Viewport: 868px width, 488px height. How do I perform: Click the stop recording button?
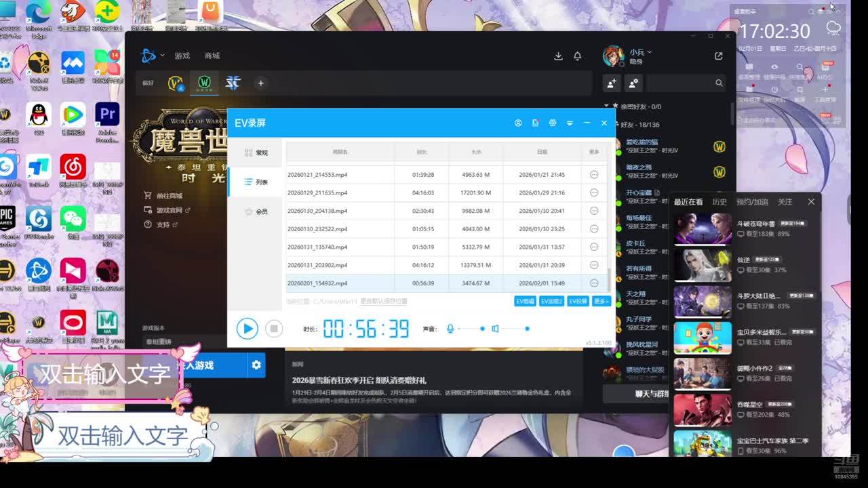point(273,329)
